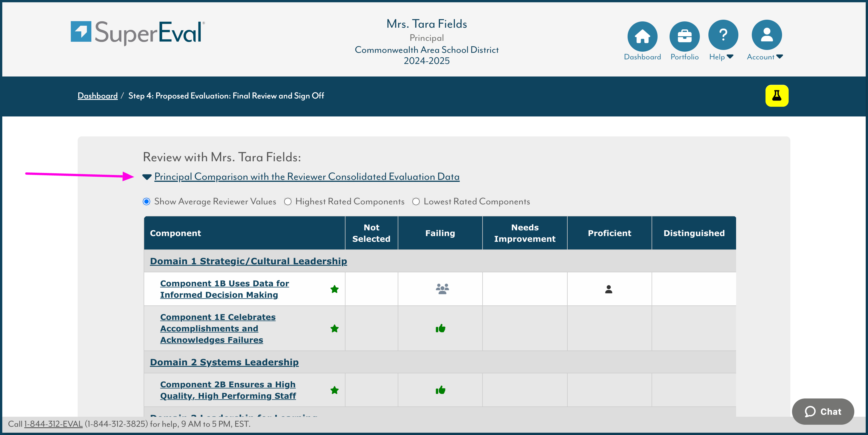Open Domain 1 Strategic/Cultural Leadership link
The width and height of the screenshot is (868, 435).
(248, 261)
